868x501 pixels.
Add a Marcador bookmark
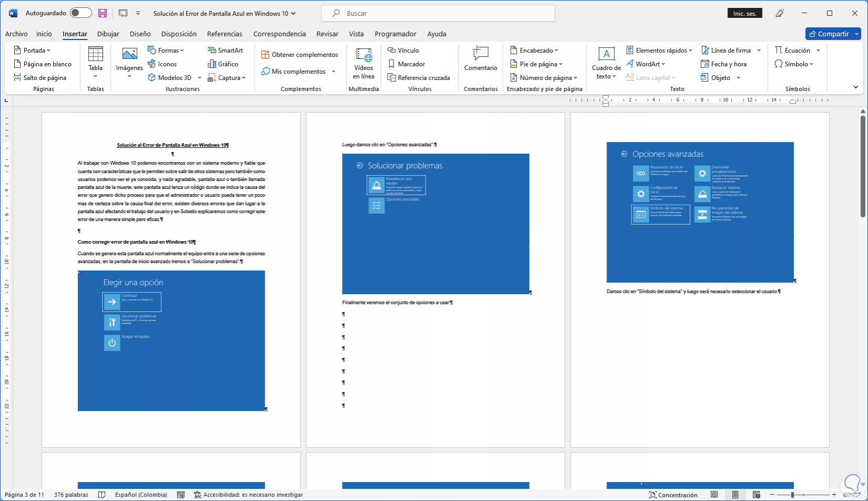tap(406, 64)
